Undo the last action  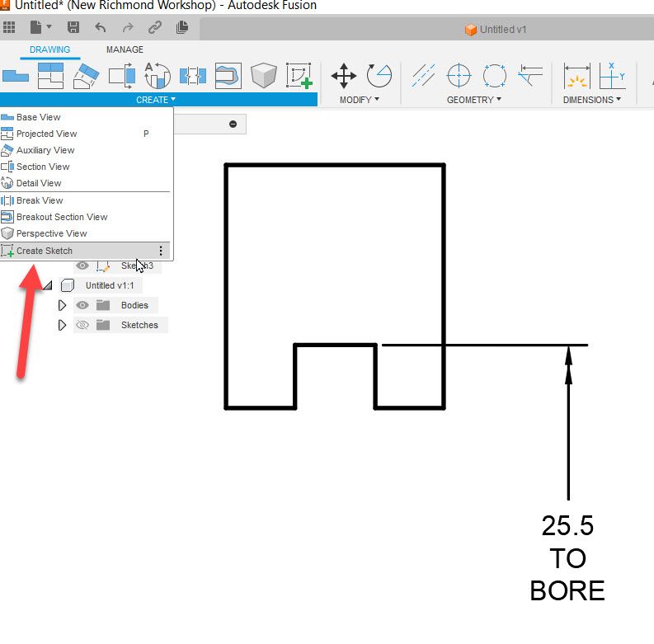100,27
